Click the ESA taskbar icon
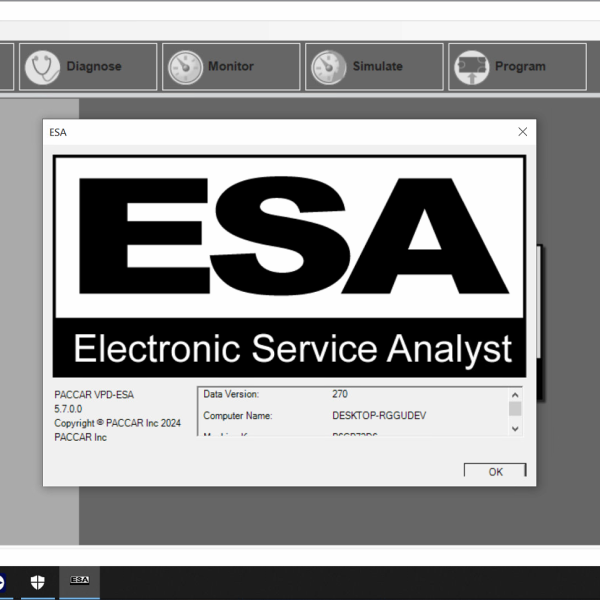The height and width of the screenshot is (600, 600). pos(80,581)
